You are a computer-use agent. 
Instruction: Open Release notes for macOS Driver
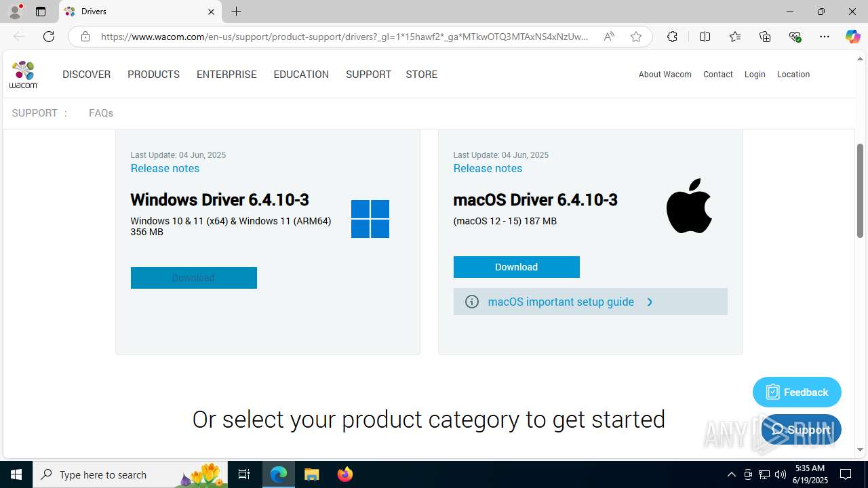pos(488,168)
